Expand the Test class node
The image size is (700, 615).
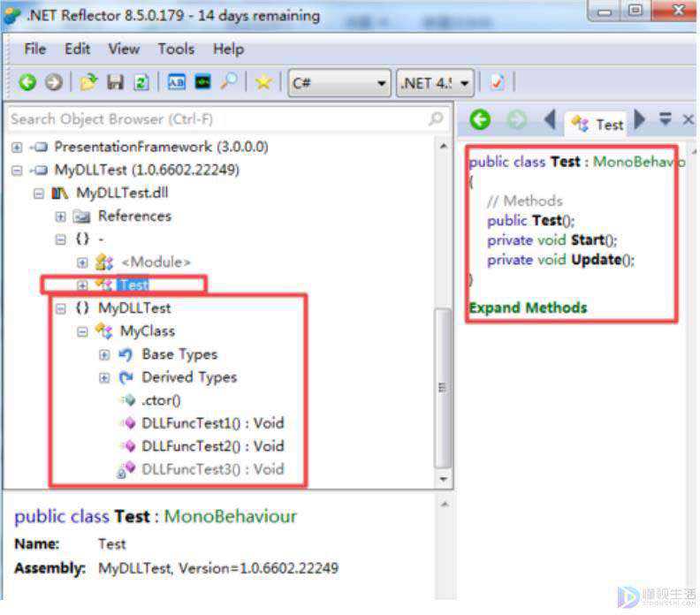pyautogui.click(x=82, y=285)
